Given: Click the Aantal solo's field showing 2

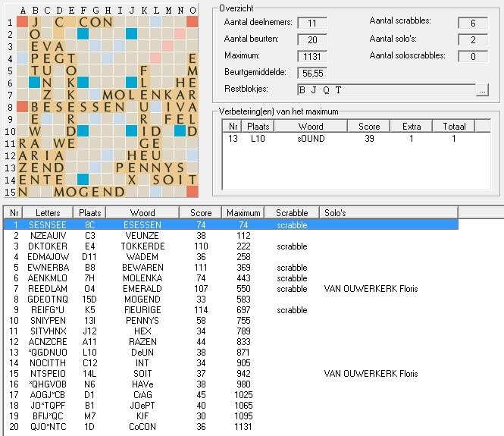Looking at the screenshot, I should [x=473, y=40].
